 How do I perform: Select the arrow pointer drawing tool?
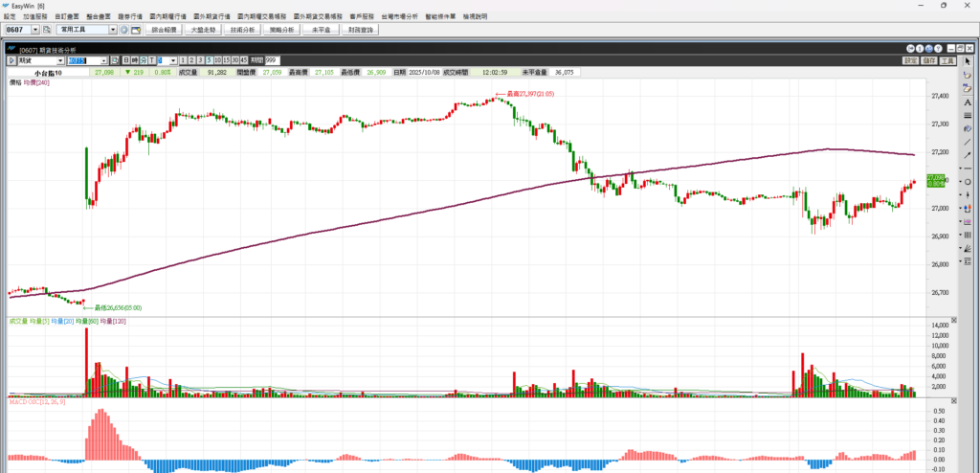point(968,61)
